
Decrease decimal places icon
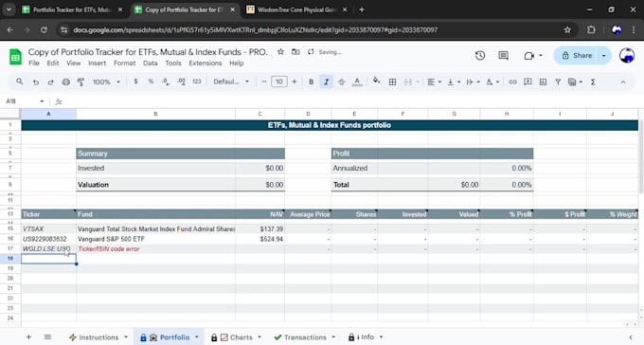(166, 82)
